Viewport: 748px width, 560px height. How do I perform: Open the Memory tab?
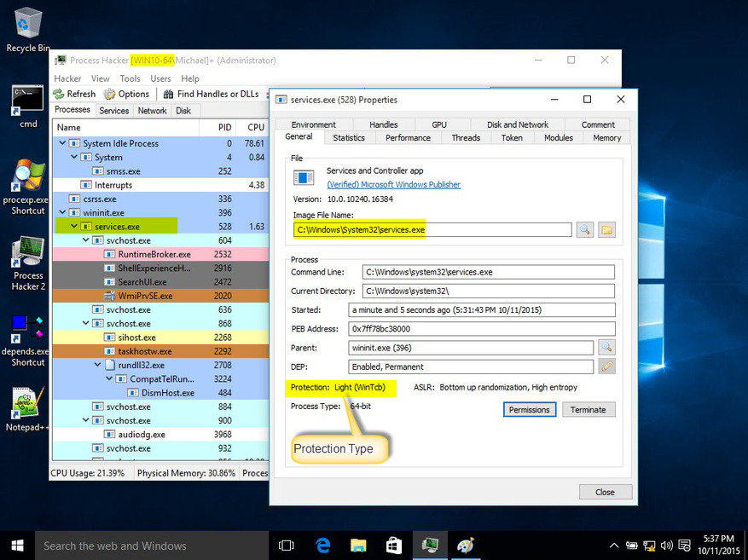pyautogui.click(x=606, y=138)
